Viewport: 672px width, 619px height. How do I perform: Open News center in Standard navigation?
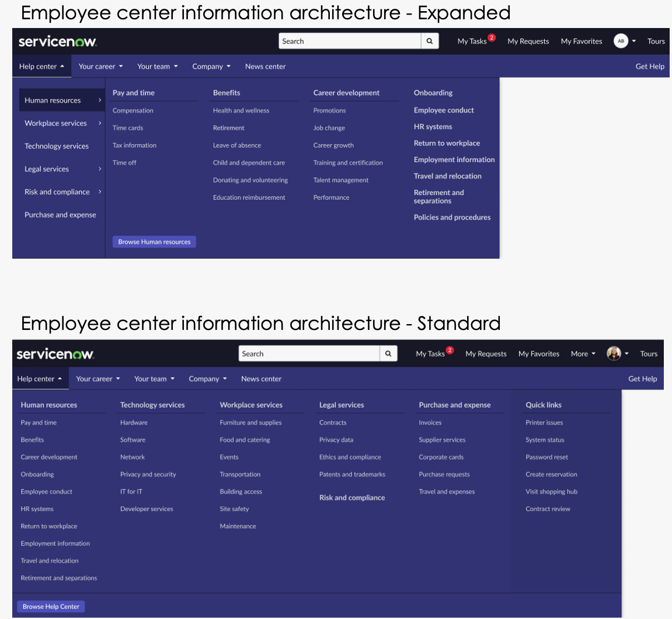click(261, 379)
